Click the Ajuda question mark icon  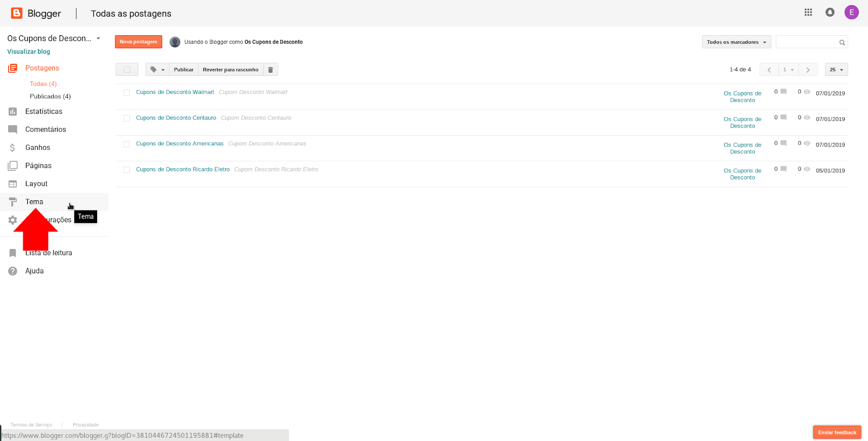[x=12, y=271]
